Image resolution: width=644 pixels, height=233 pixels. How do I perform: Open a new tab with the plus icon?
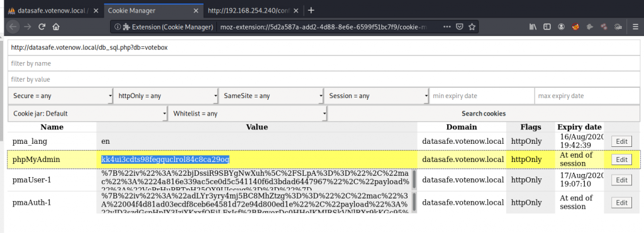pyautogui.click(x=311, y=10)
